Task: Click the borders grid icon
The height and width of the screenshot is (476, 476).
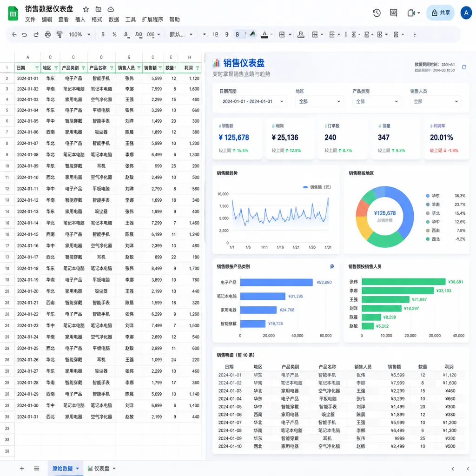Action: pyautogui.click(x=282, y=34)
